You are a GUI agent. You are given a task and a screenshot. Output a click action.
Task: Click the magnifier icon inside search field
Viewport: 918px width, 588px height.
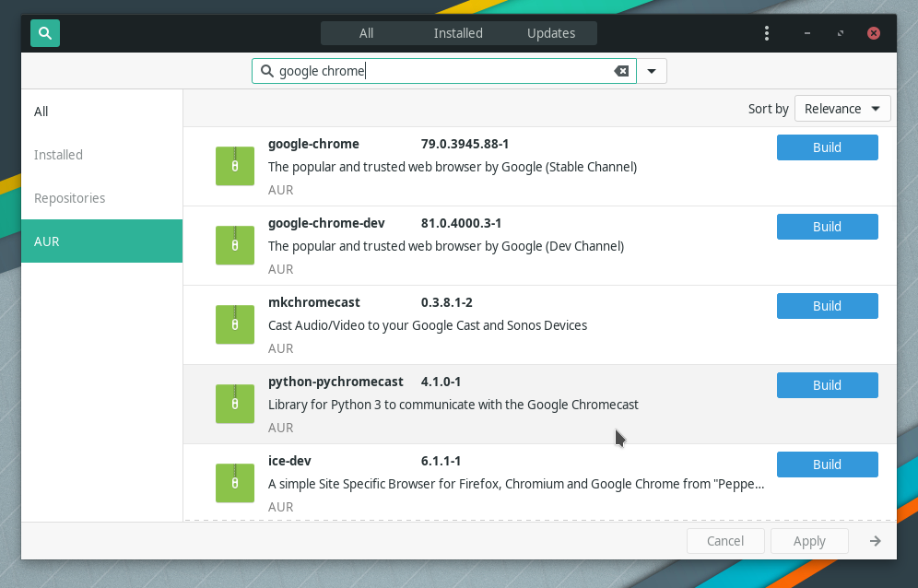[x=267, y=71]
